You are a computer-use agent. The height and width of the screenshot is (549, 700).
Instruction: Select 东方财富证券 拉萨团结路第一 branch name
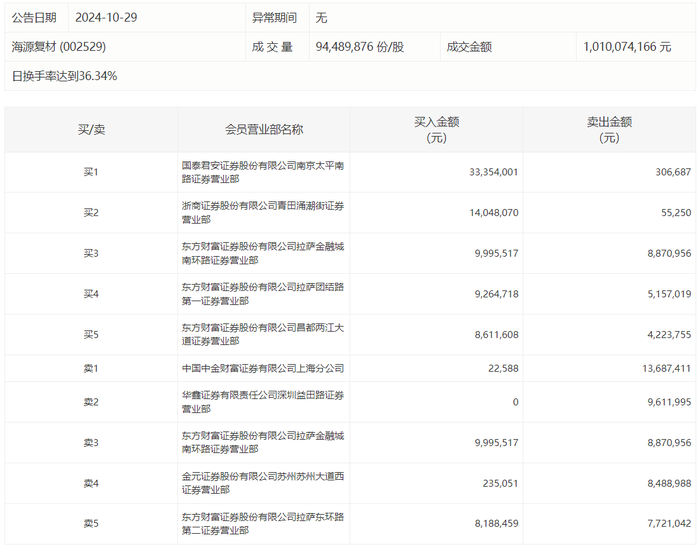262,294
